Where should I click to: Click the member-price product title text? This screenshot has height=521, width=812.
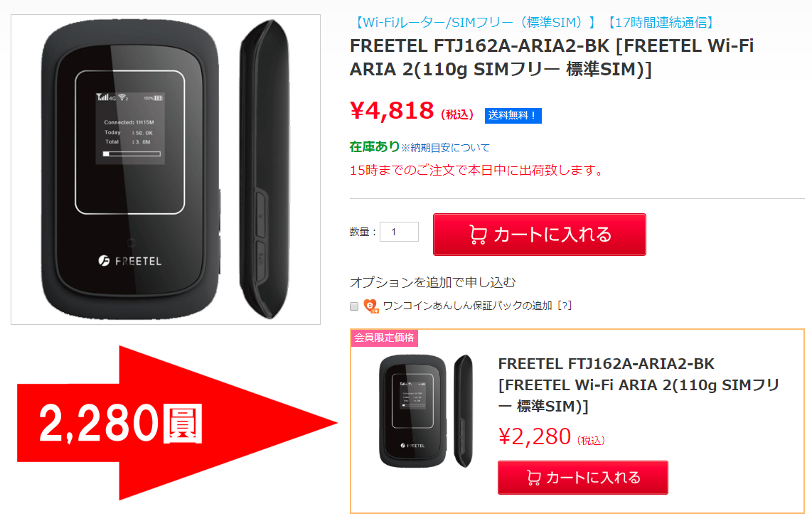click(638, 385)
